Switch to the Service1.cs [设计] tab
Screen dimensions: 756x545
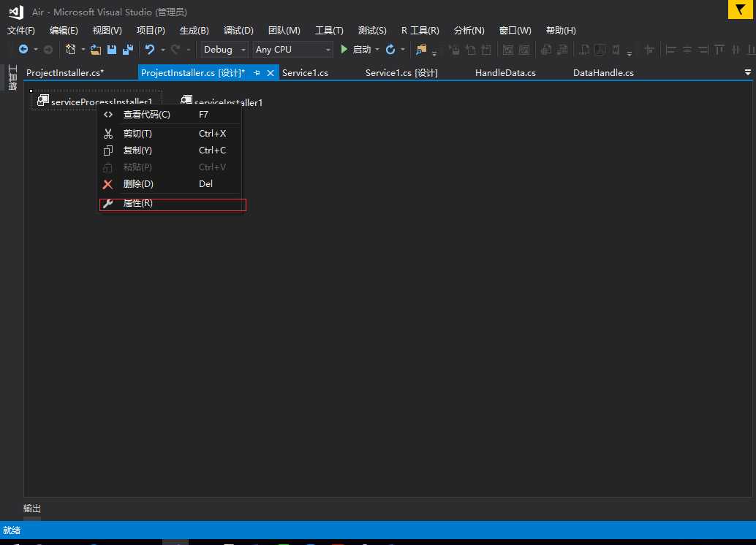coord(401,73)
